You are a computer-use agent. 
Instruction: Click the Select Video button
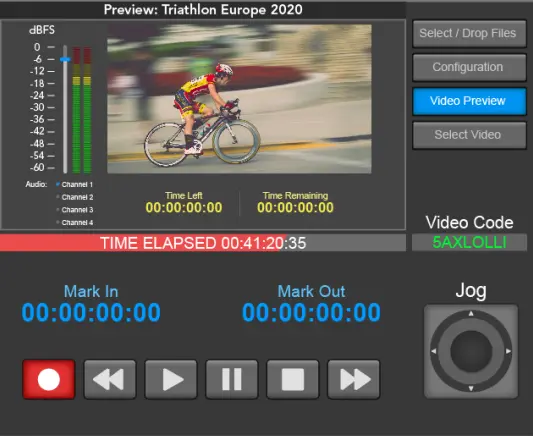(469, 135)
